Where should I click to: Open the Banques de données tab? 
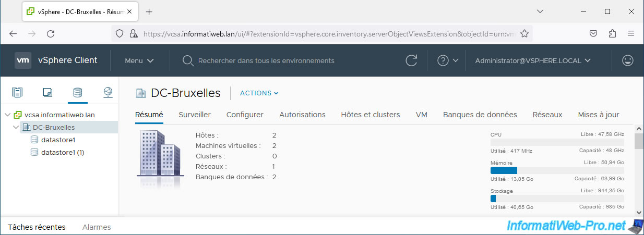coord(480,115)
